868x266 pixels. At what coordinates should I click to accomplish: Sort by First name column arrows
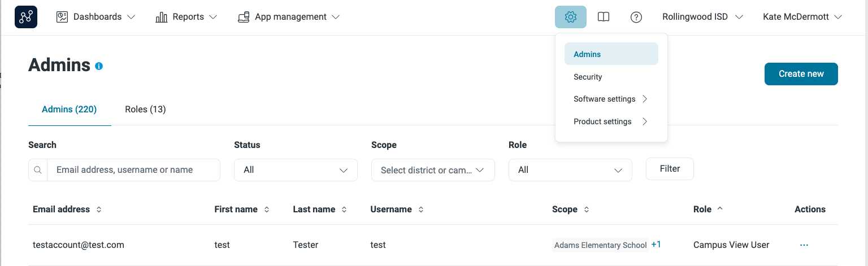(x=267, y=210)
